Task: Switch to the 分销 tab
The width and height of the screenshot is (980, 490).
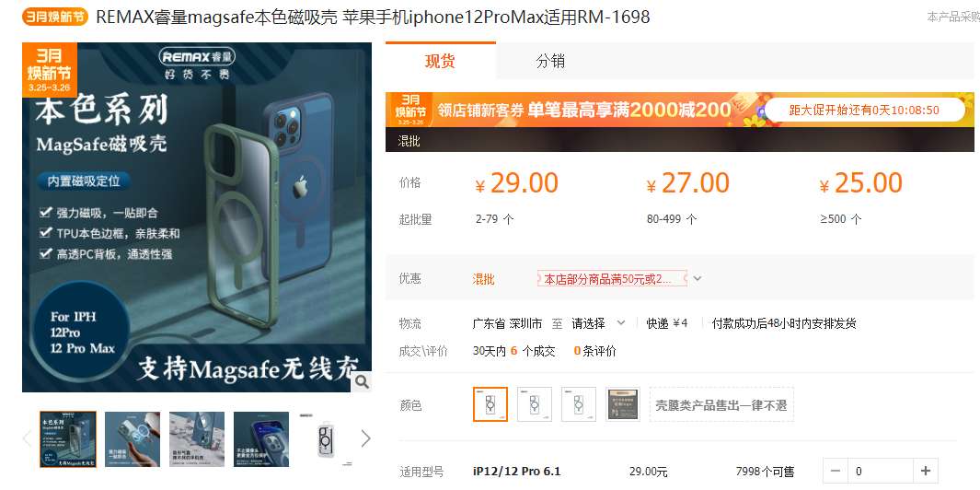Action: click(550, 61)
